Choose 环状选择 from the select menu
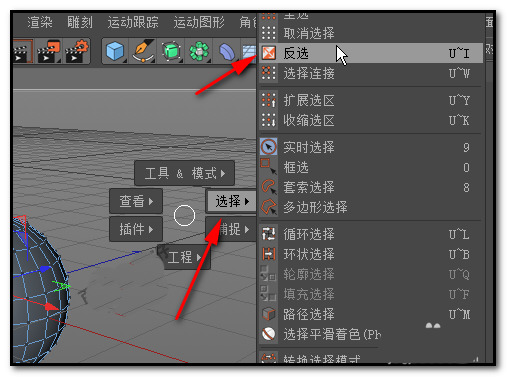Viewport: 507px width, 377px height. click(309, 254)
